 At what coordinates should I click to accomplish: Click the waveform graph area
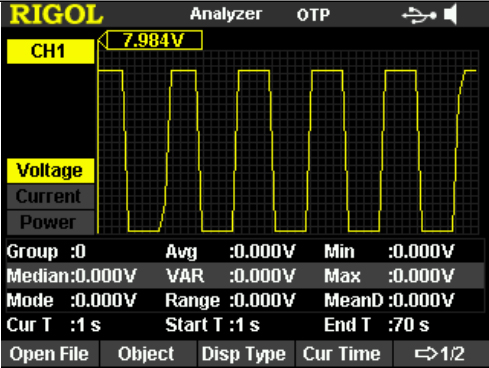[x=288, y=143]
